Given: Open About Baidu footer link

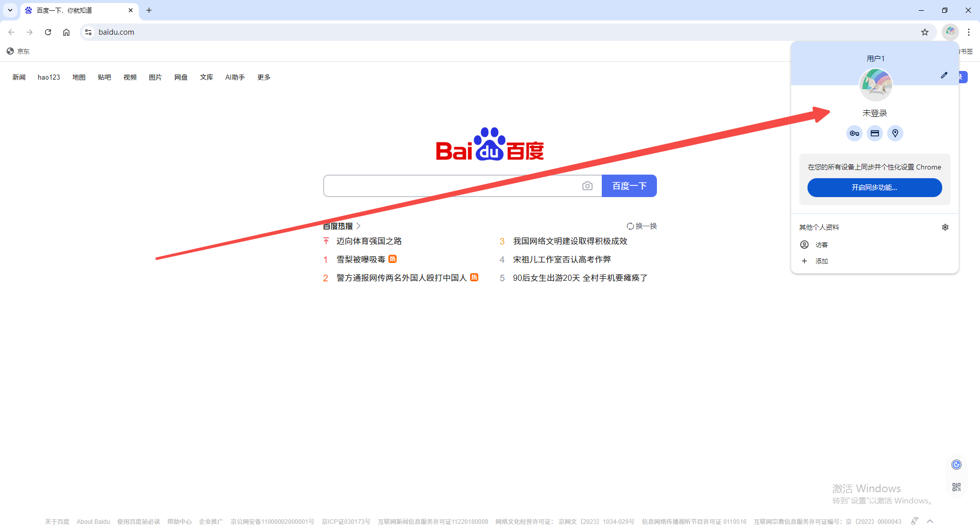Looking at the screenshot, I should coord(93,521).
